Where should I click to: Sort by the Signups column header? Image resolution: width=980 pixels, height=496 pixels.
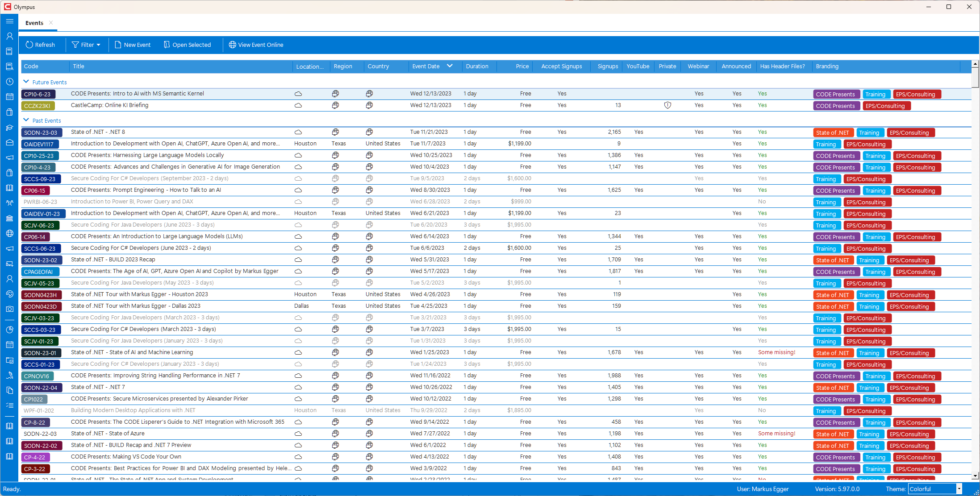tap(606, 66)
